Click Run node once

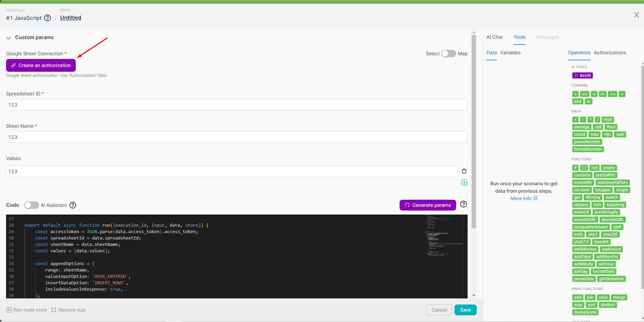tap(27, 310)
